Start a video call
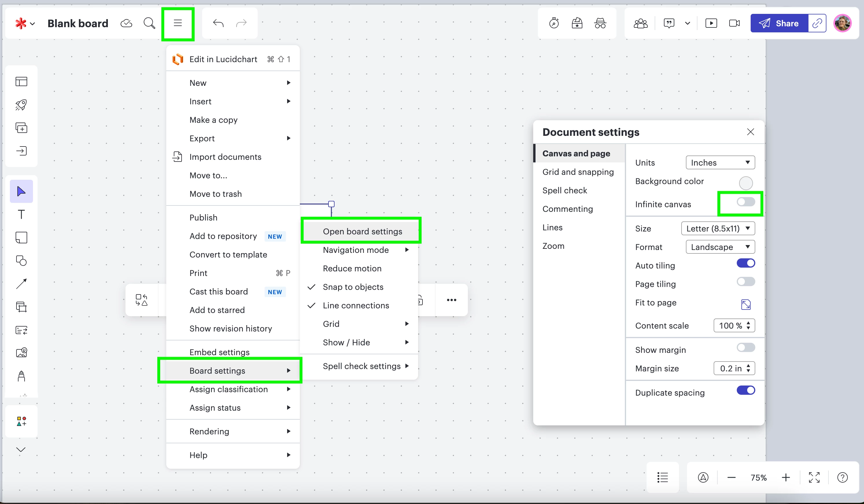 pos(734,23)
